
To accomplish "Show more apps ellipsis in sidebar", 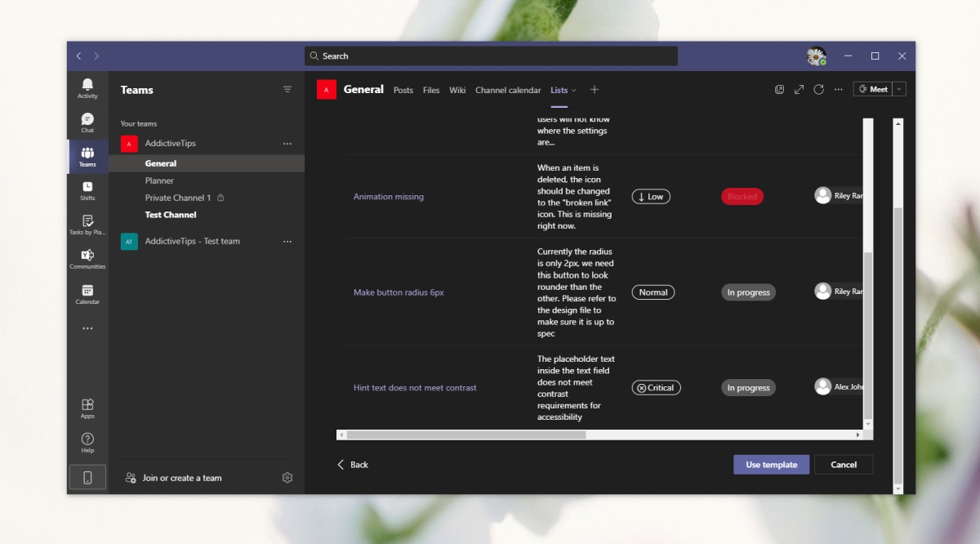I will 87,328.
